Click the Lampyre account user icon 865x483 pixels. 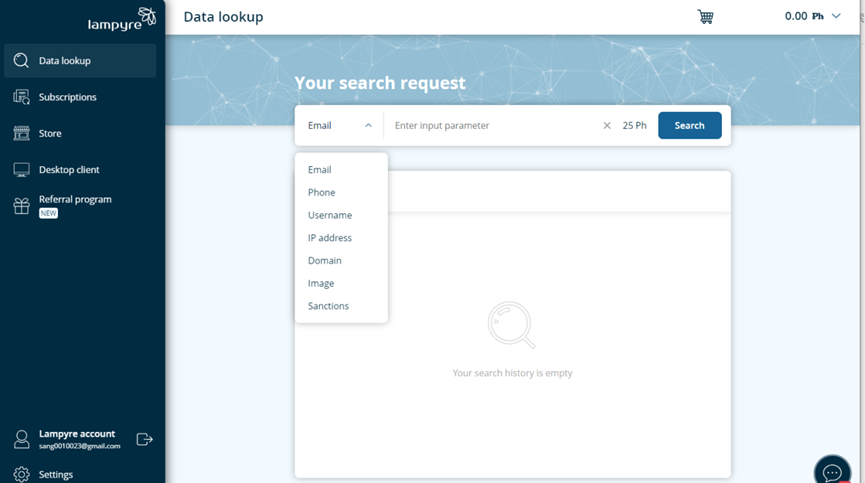(x=21, y=439)
